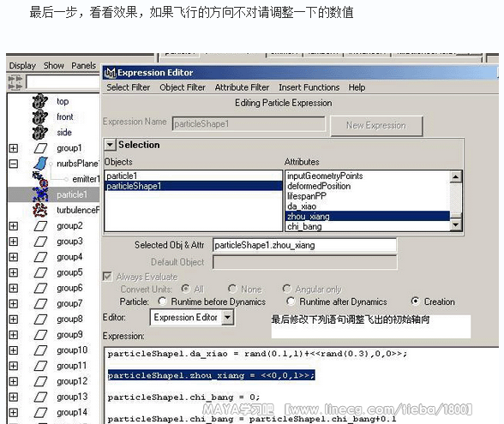Screen dimensions: 504x424
Task: Click the group12 transform icon
Action: click(40, 381)
